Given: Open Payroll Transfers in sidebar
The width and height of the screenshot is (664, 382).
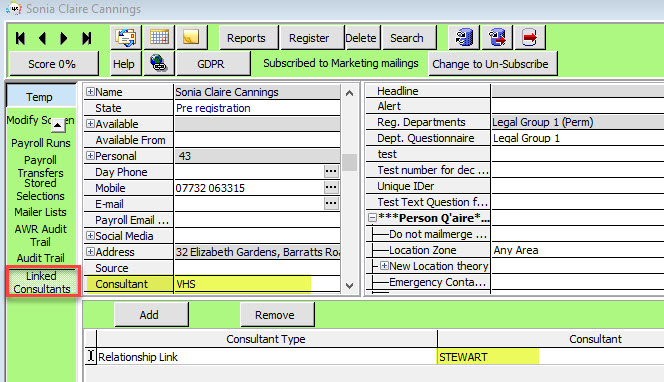Looking at the screenshot, I should [41, 166].
